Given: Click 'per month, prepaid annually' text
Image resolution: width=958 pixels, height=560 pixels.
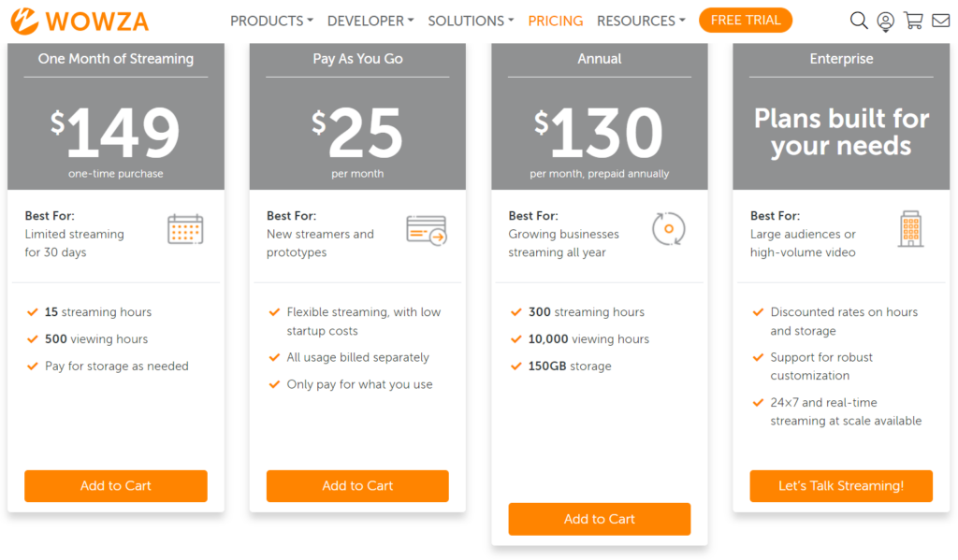Looking at the screenshot, I should [x=600, y=174].
